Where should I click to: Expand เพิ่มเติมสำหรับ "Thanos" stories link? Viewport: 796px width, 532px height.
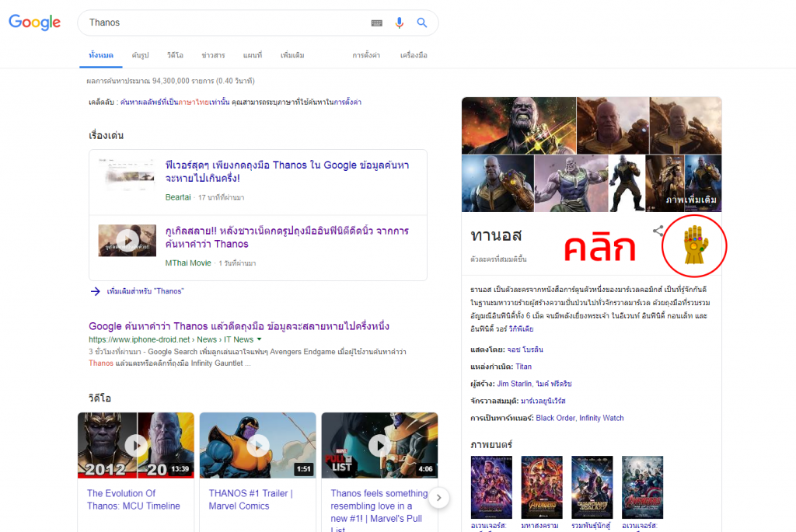point(145,291)
